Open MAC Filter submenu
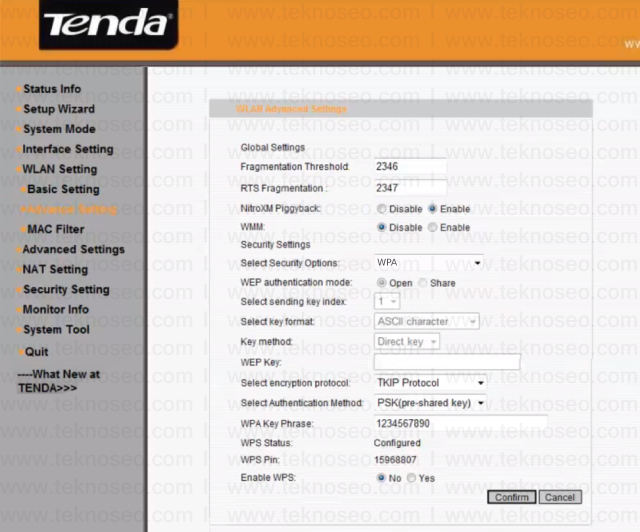The height and width of the screenshot is (532, 640). (56, 229)
